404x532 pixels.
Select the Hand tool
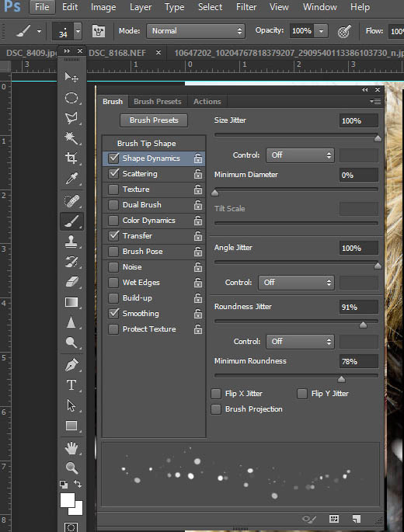71,448
